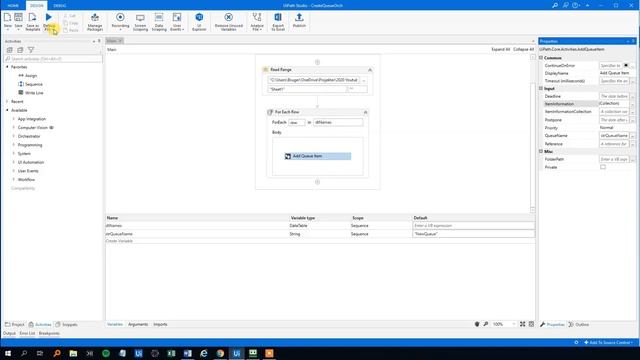Screen dimensions: 640x360
Task: Run the workflow with Debug File
Action: click(x=49, y=21)
